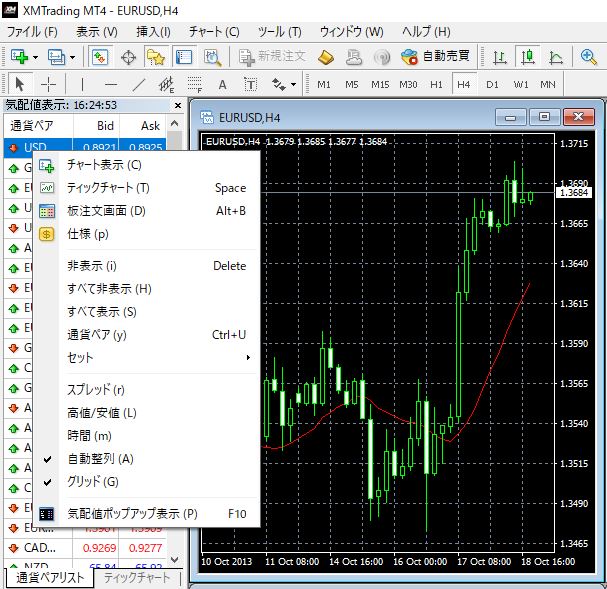Image resolution: width=607 pixels, height=589 pixels.
Task: Enable 高値/安値 (L) column option
Action: [146, 413]
